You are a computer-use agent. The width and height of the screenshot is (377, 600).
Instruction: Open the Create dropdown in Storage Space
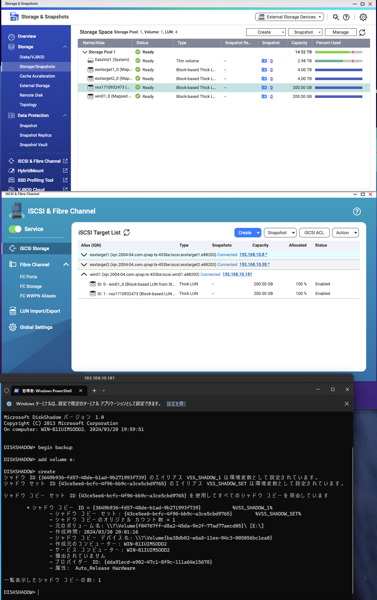point(266,33)
